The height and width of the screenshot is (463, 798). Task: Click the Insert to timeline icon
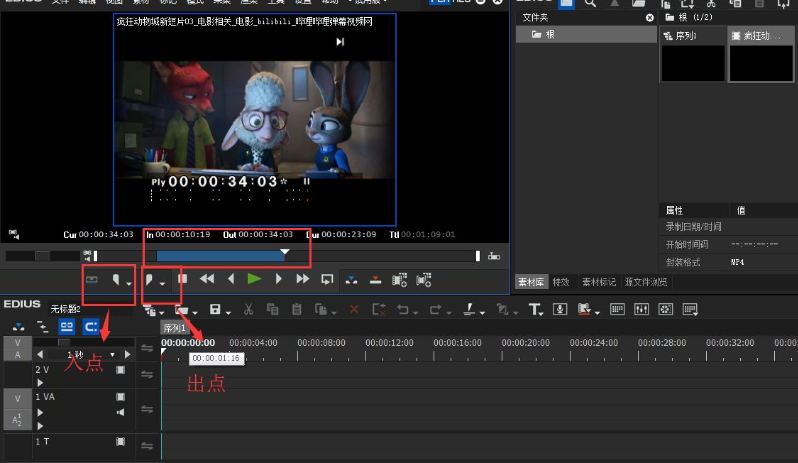pos(351,280)
